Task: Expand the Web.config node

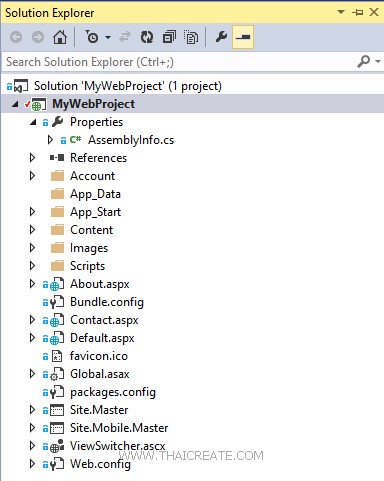Action: pos(32,464)
